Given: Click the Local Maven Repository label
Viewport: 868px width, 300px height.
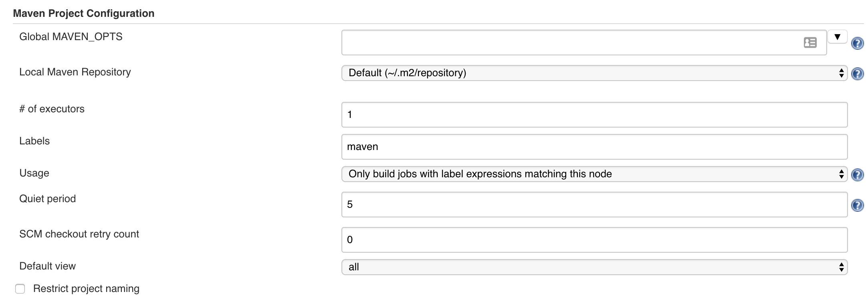Looking at the screenshot, I should pos(75,72).
